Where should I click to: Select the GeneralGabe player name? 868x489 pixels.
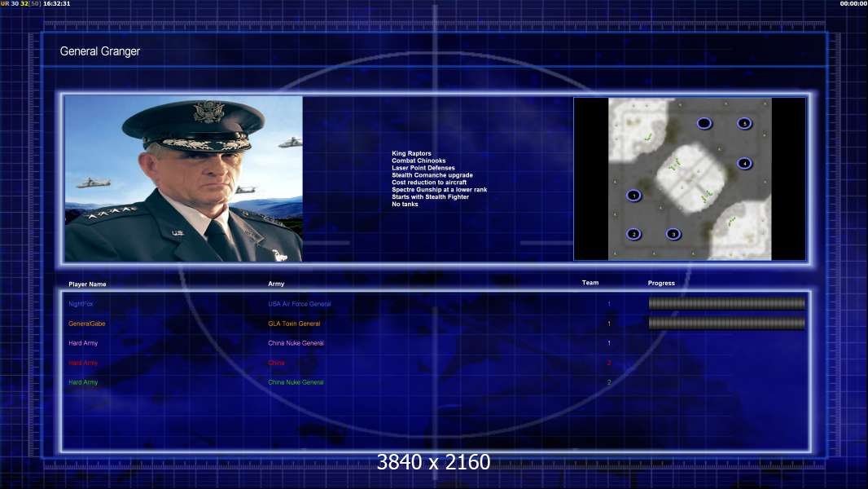pyautogui.click(x=87, y=324)
